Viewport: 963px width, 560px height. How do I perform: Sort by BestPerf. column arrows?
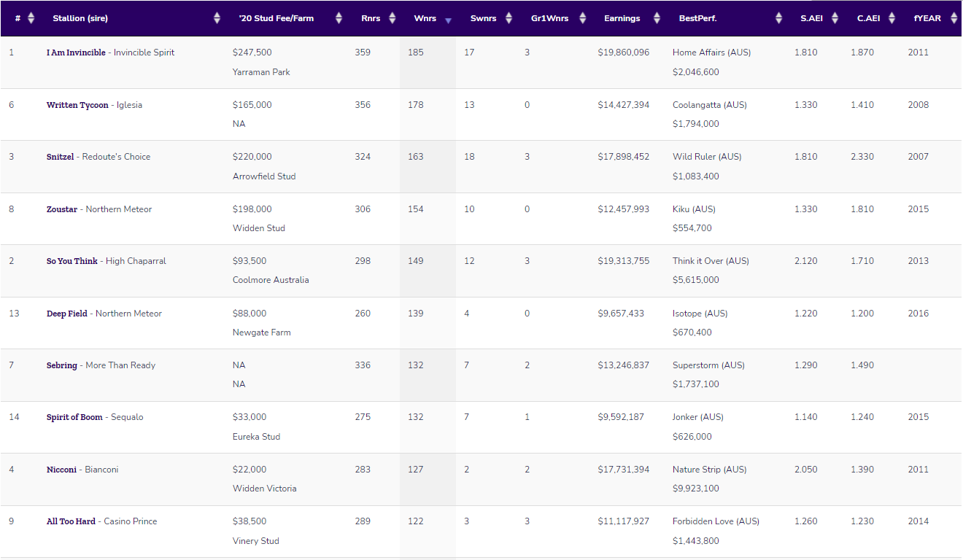coord(778,18)
